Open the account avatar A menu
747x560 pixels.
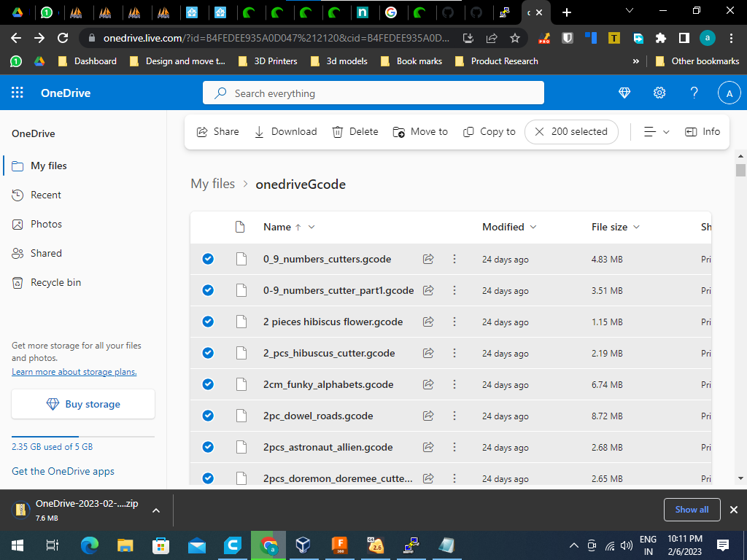point(729,93)
